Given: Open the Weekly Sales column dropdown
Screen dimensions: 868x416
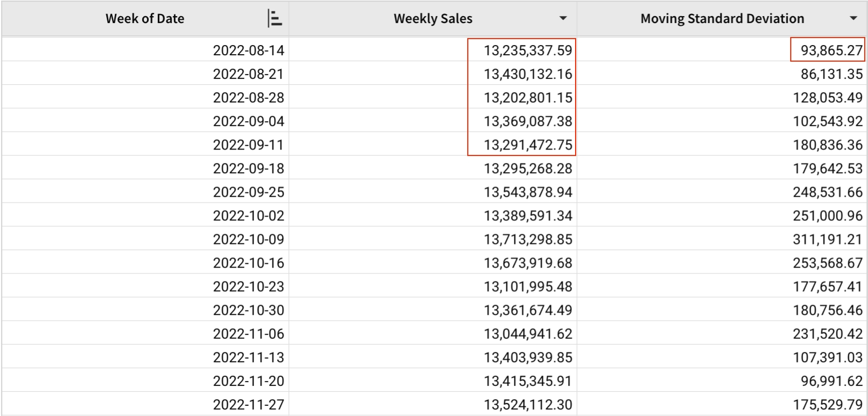Looking at the screenshot, I should click(563, 19).
